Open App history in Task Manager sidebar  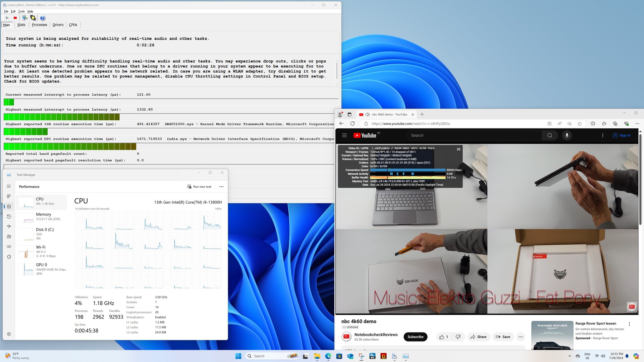coord(9,217)
